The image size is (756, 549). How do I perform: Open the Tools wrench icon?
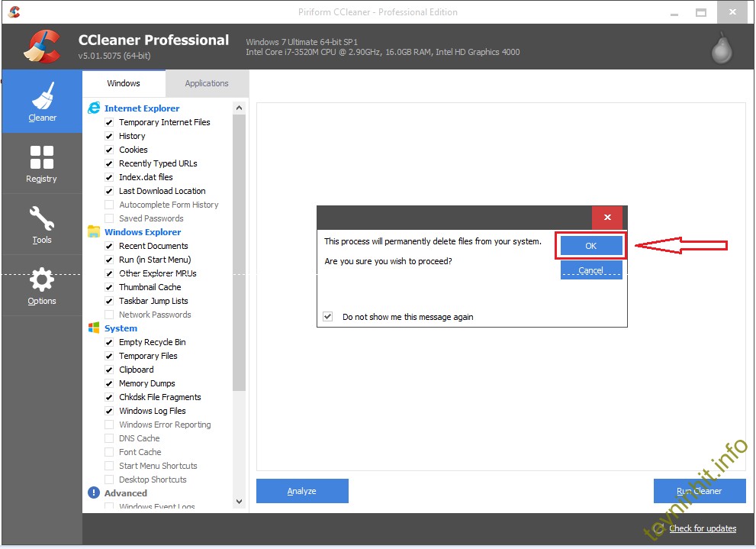(x=42, y=219)
